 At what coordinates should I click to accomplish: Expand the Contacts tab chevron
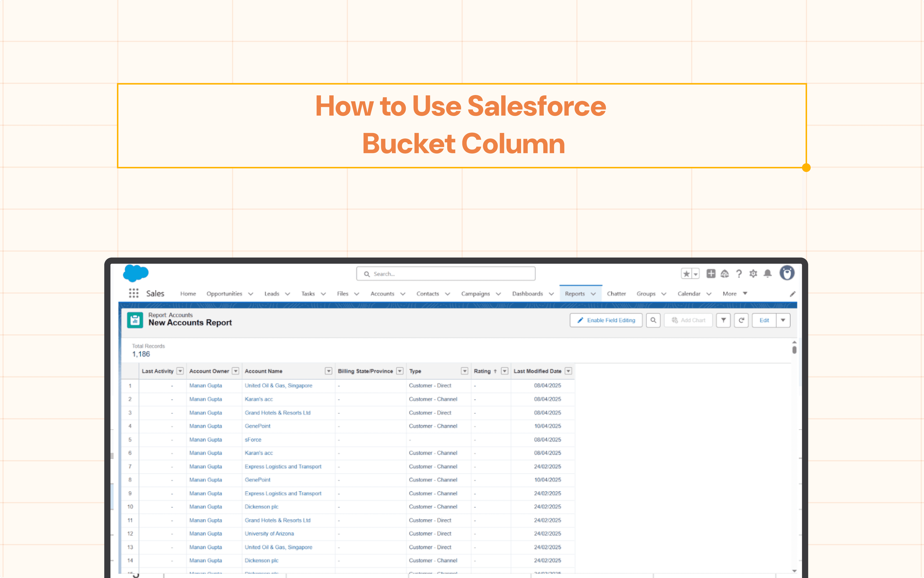coord(448,294)
